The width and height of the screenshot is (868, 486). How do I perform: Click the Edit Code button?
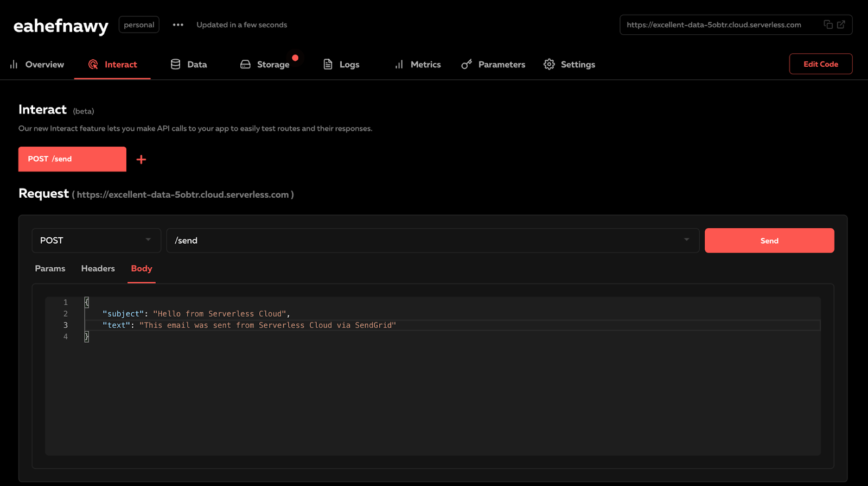[x=820, y=64]
